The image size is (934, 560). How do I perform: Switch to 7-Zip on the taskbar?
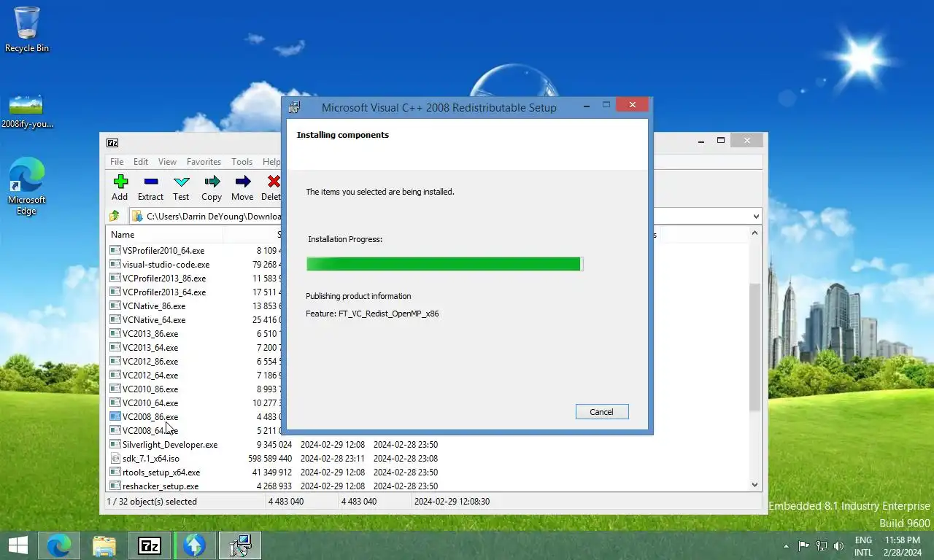[150, 545]
